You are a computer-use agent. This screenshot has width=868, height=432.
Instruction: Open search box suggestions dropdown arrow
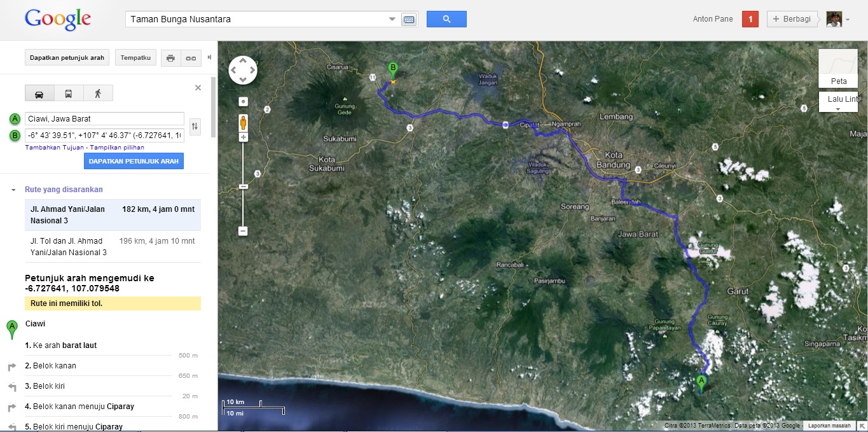pyautogui.click(x=392, y=19)
